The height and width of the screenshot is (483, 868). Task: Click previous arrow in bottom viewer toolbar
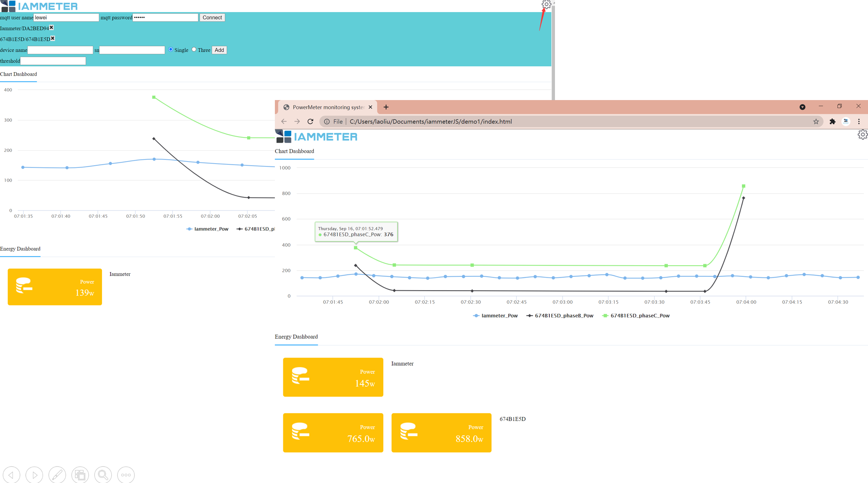pyautogui.click(x=11, y=475)
